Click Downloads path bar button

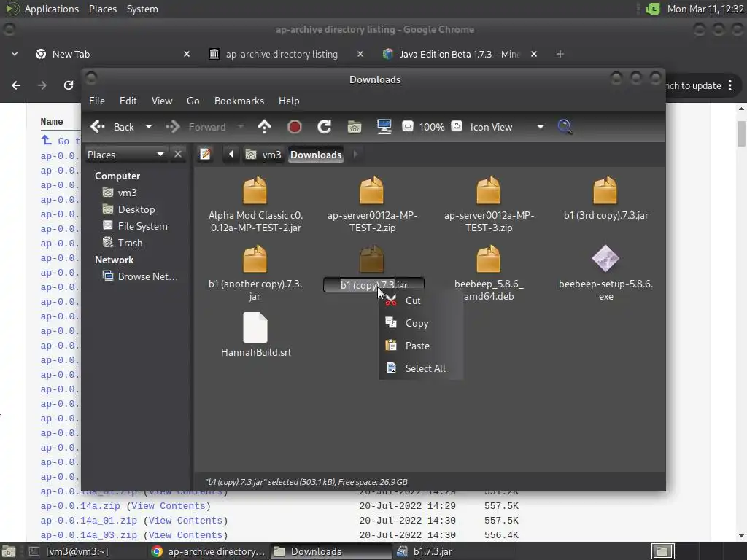[316, 155]
